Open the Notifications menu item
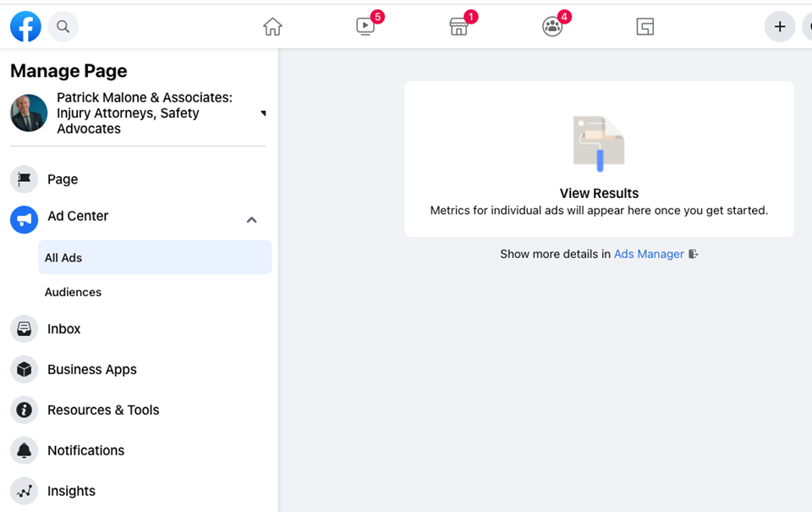Screen dimensions: 812x512 [86, 450]
